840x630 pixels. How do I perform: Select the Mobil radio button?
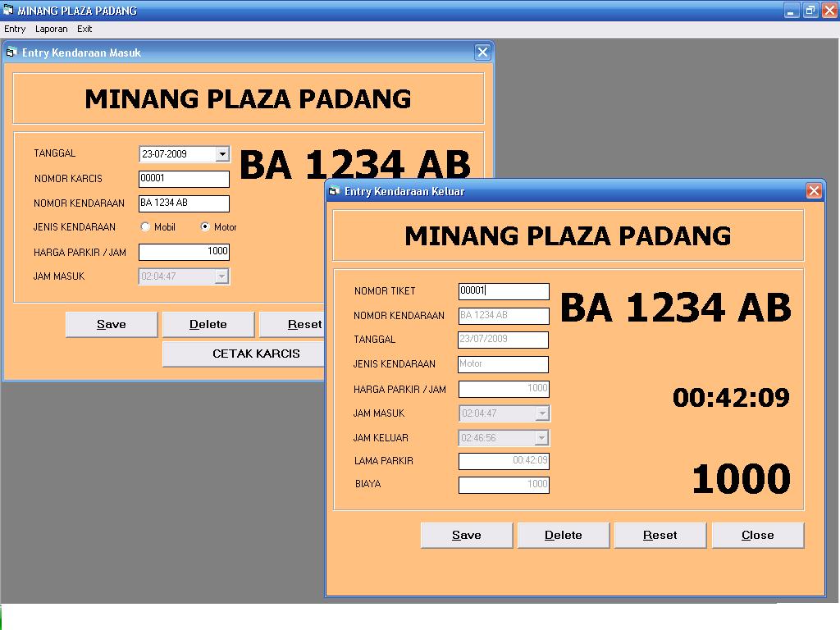145,226
